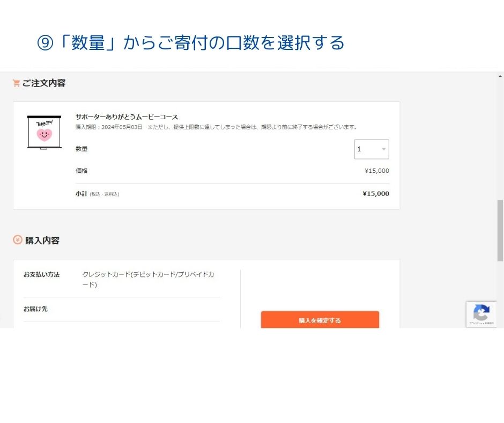
Task: Click the vertical scrollbar thumb
Action: (x=500, y=230)
